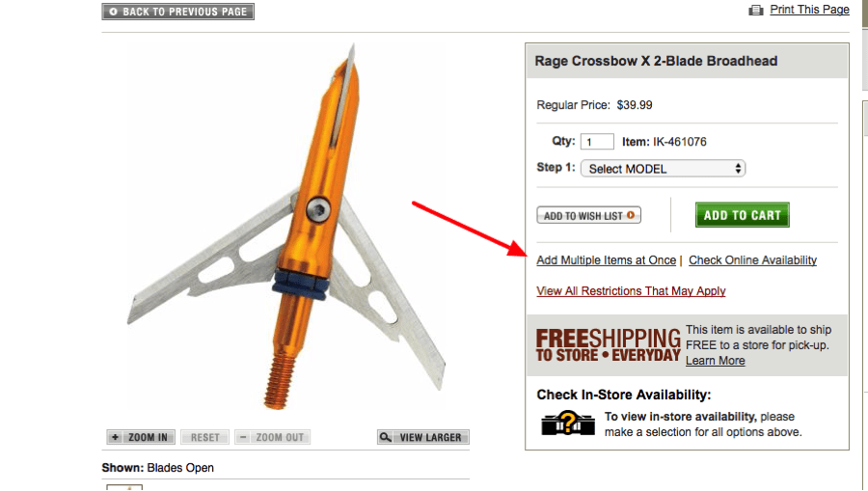Click the Back to Previous Page button
Image resolution: width=868 pixels, height=491 pixels.
pos(177,12)
